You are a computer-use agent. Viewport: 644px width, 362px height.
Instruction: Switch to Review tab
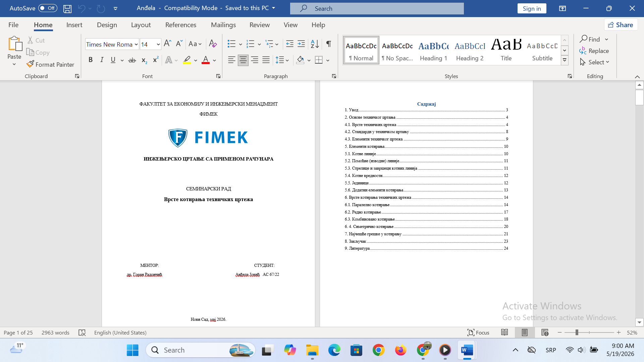click(x=260, y=25)
